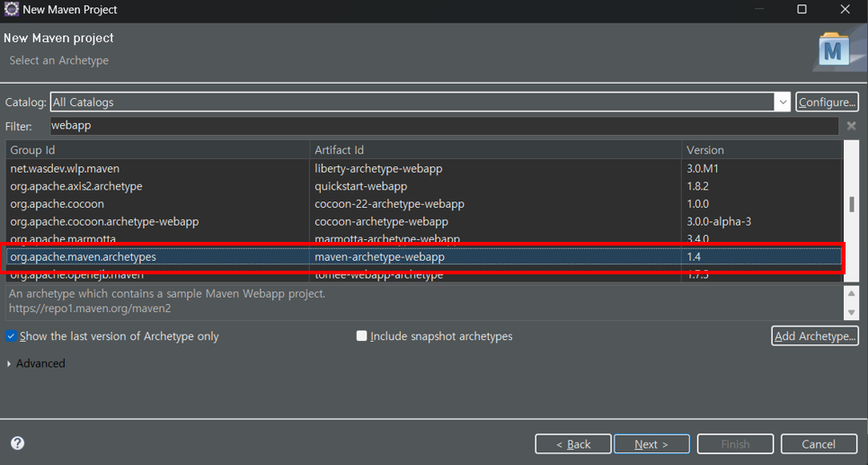Sort by the Version column header

point(762,149)
